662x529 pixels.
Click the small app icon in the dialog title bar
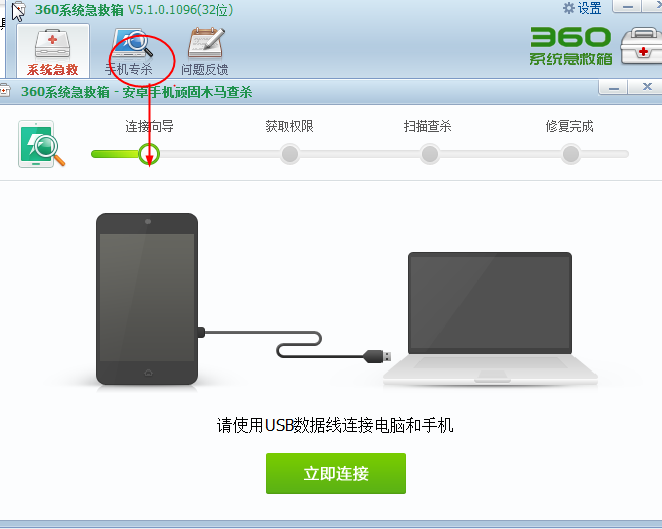5,91
